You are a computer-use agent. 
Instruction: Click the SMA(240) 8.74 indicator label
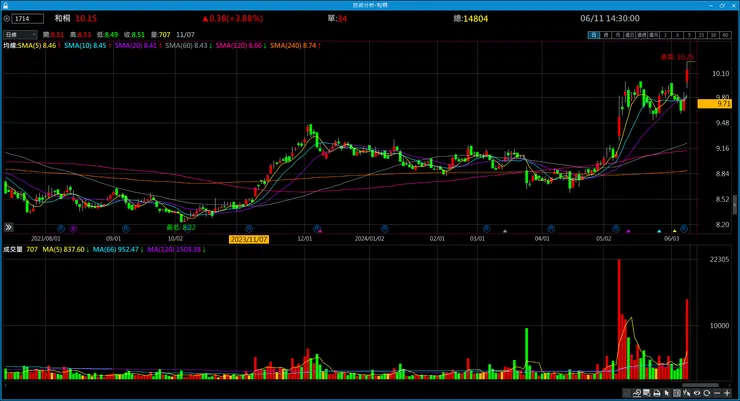293,46
